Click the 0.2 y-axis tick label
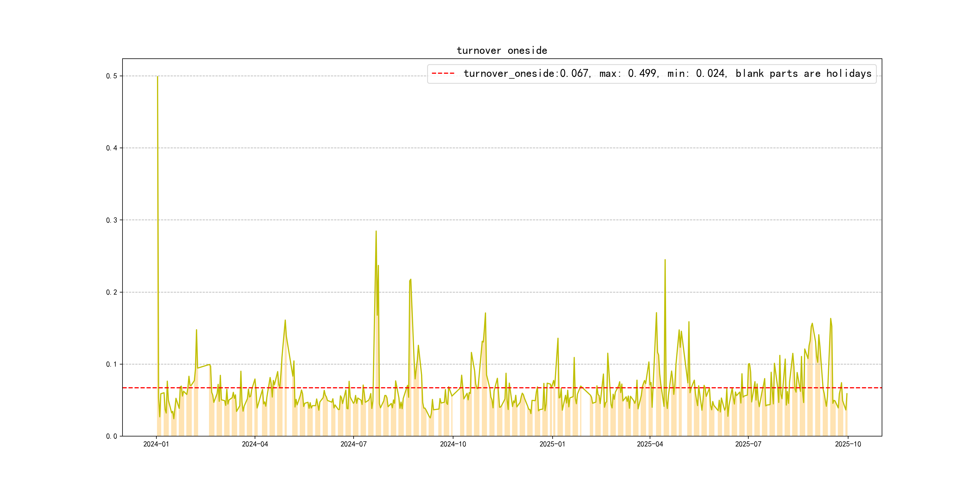 112,292
